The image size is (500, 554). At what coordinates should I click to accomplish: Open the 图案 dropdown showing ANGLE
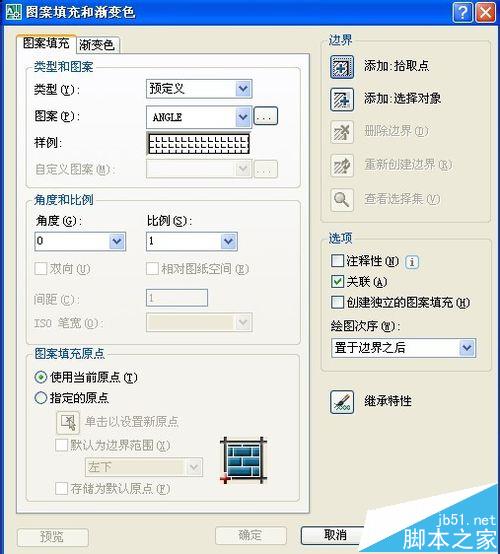199,117
